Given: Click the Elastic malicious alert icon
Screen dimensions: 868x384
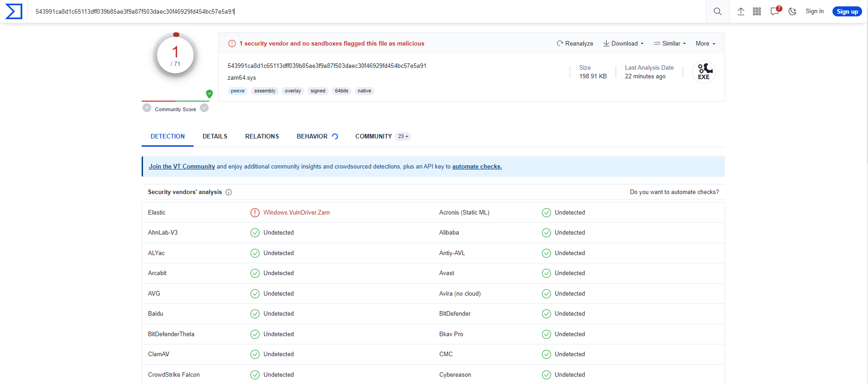Looking at the screenshot, I should tap(255, 213).
